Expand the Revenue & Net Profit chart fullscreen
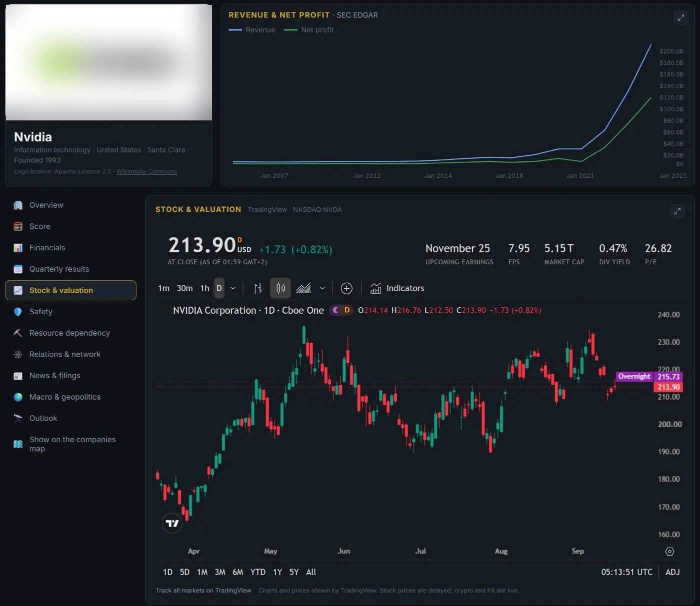The height and width of the screenshot is (606, 700). 680,17
